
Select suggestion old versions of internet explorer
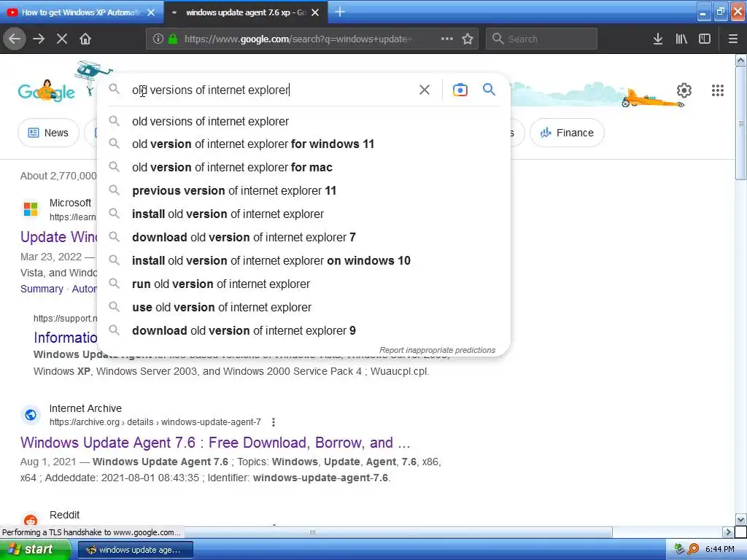coord(303,122)
